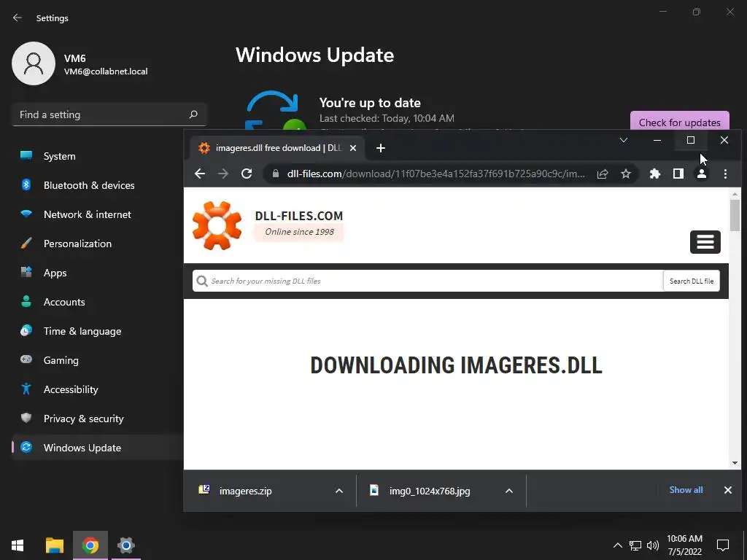Open VM6 account profile in Settings

coord(80,64)
